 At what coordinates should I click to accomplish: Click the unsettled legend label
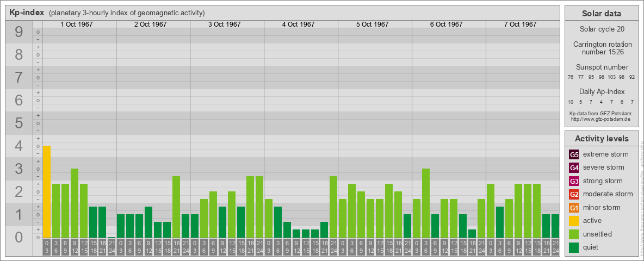click(598, 234)
